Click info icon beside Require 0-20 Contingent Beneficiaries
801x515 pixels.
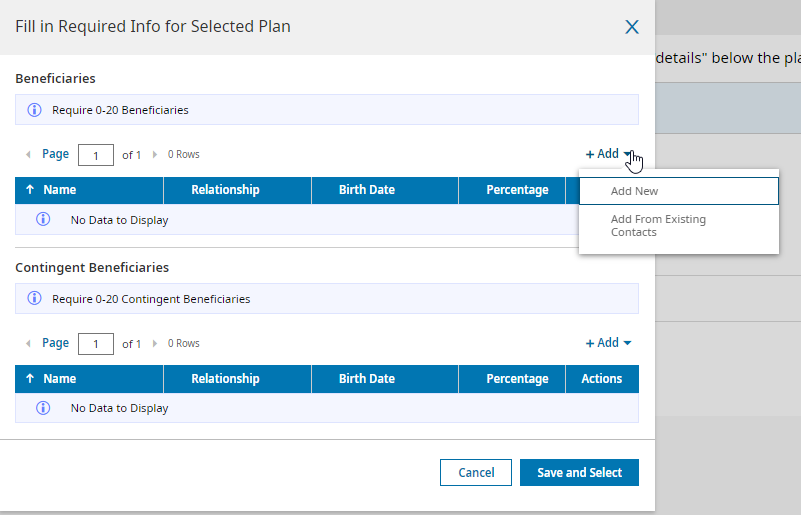(34, 299)
